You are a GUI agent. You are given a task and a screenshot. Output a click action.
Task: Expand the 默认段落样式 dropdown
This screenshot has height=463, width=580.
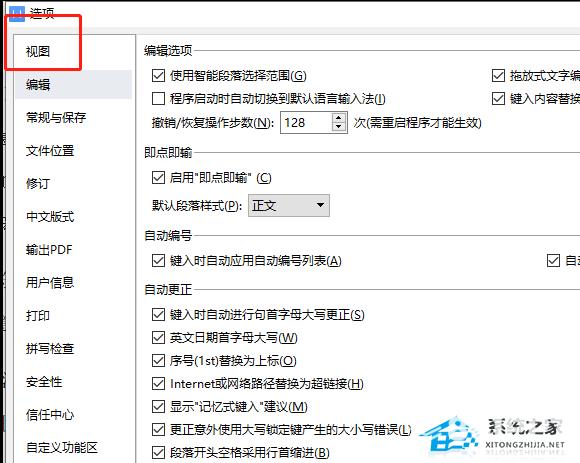coord(289,205)
